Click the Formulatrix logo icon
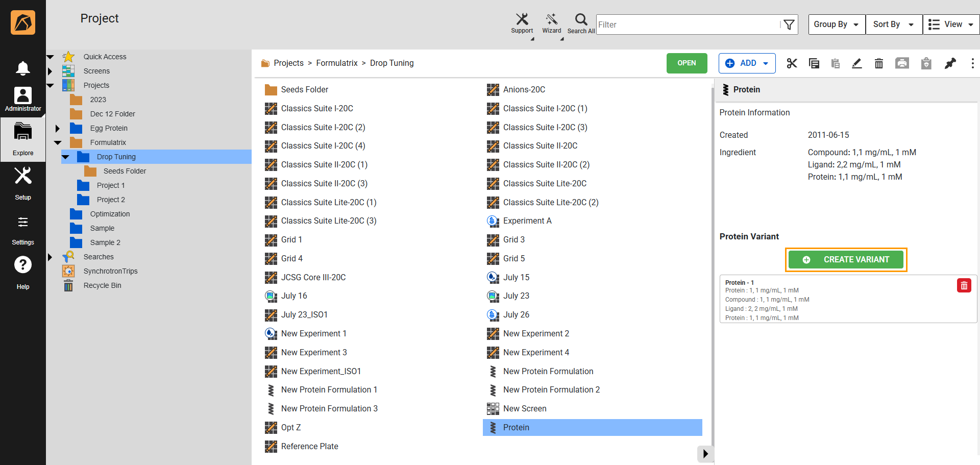980x465 pixels. point(23,22)
